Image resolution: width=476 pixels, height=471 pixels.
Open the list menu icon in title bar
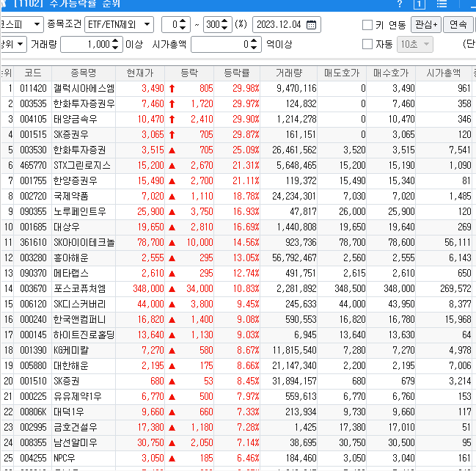[x=442, y=4]
